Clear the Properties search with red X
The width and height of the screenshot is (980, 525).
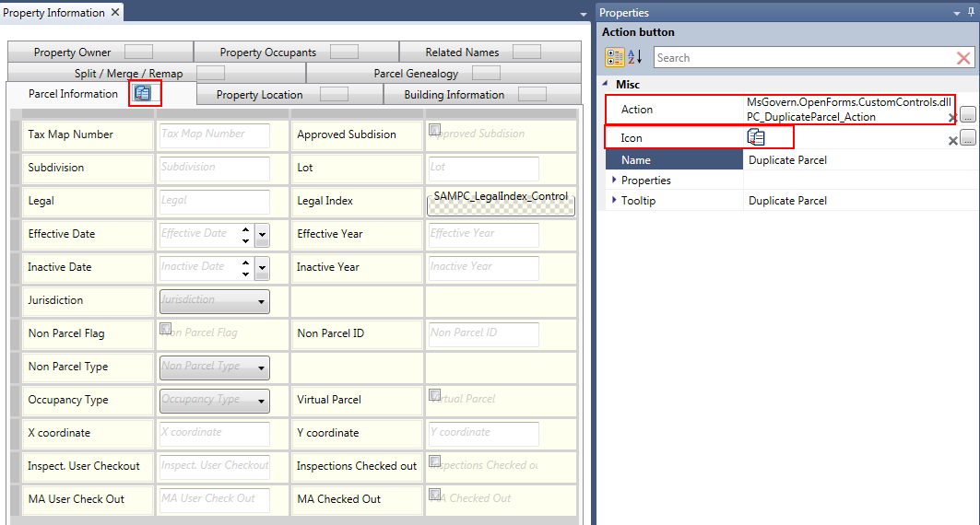963,58
